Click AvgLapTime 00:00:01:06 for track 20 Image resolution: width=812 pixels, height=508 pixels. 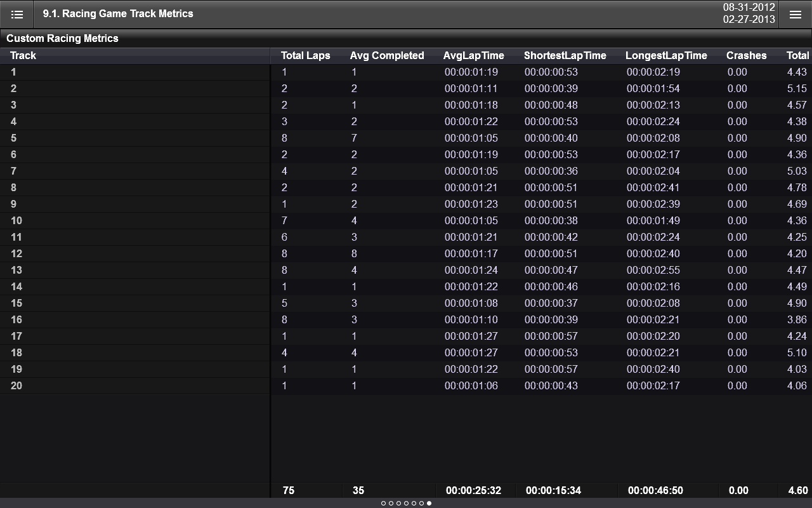(x=471, y=385)
